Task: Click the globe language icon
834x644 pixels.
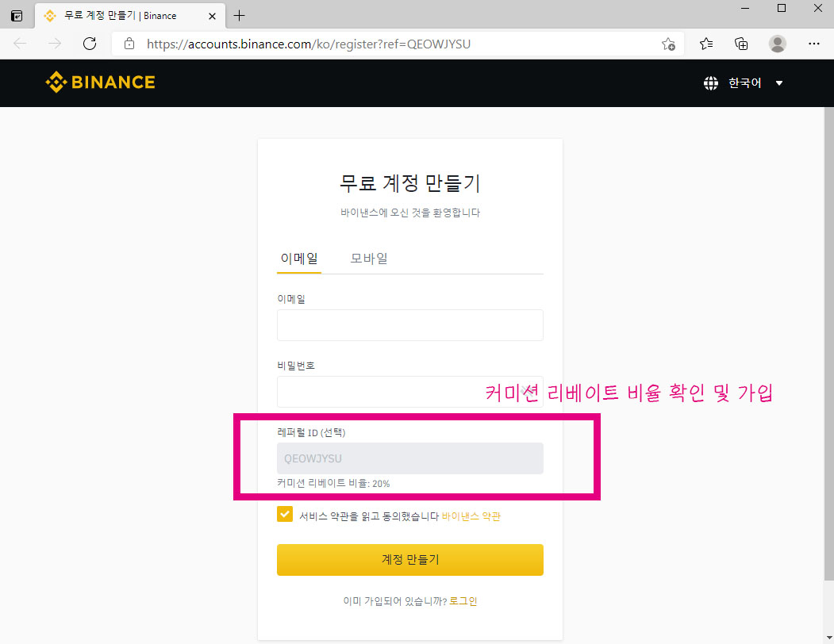Action: pos(710,82)
